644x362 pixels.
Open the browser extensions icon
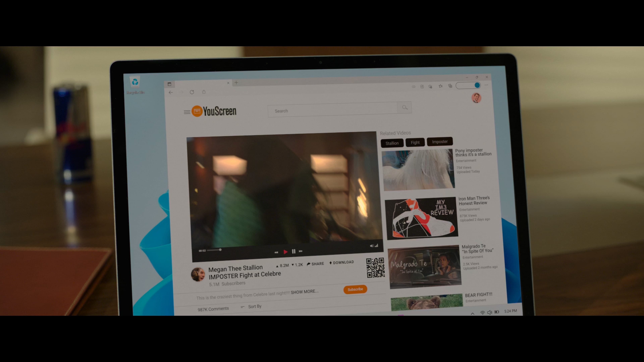click(x=422, y=86)
